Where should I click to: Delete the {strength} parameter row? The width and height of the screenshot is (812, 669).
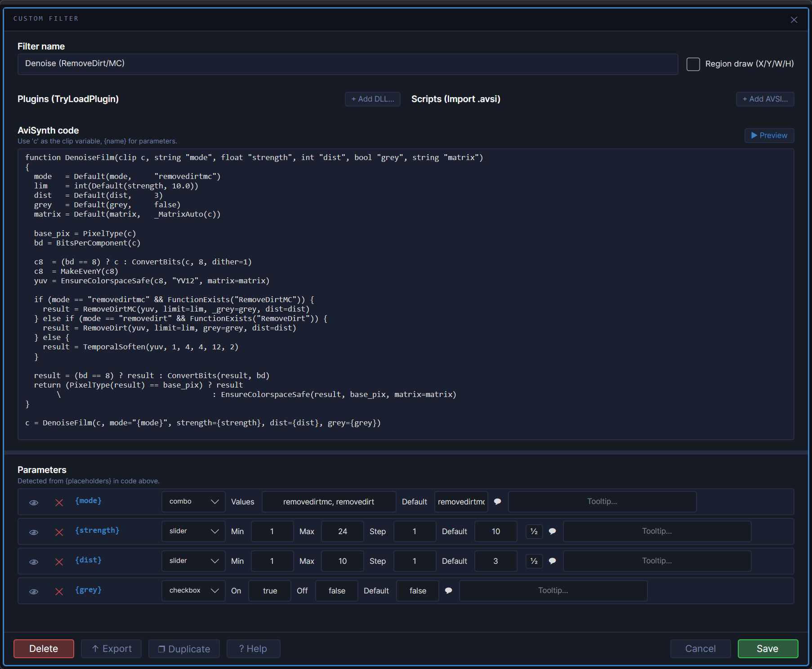59,532
